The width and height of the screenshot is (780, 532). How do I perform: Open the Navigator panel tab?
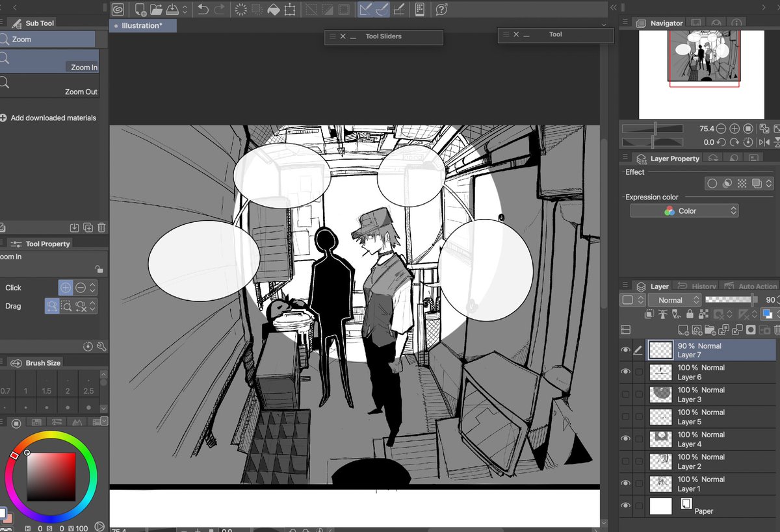(x=659, y=23)
